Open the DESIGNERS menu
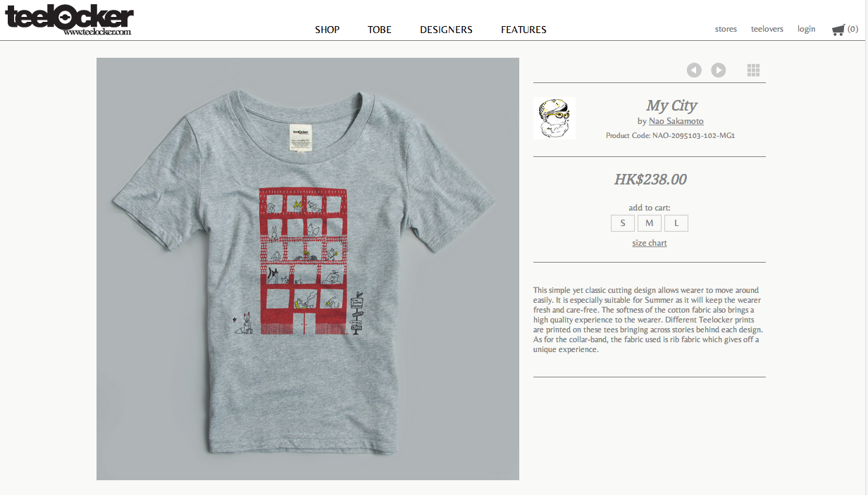Screen dimensions: 868x495 pos(446,30)
